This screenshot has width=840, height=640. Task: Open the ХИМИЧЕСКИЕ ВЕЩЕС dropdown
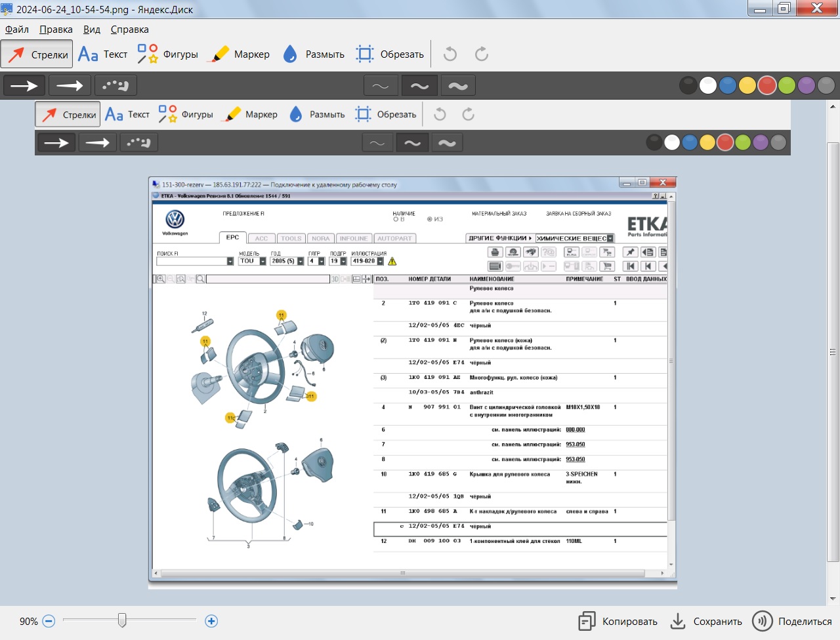[x=610, y=238]
